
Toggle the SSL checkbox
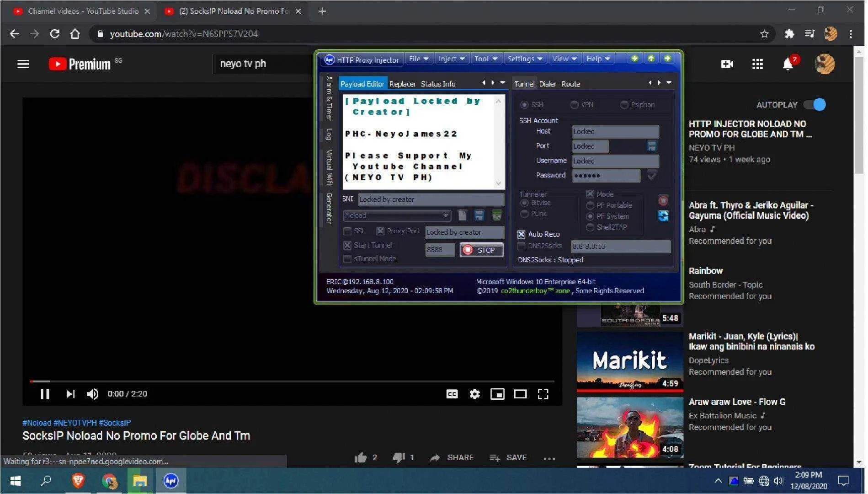coord(347,231)
